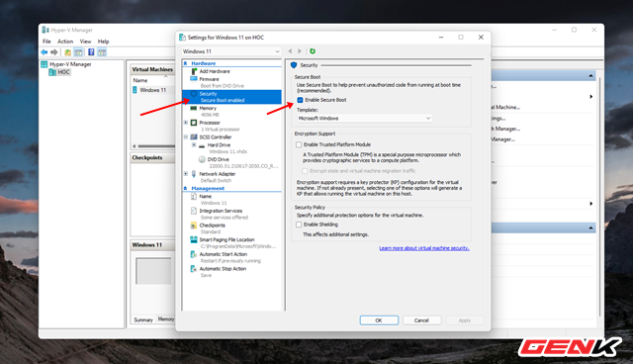The width and height of the screenshot is (633, 364).
Task: Click the next-page arrow in Settings dialog
Action: pyautogui.click(x=300, y=51)
